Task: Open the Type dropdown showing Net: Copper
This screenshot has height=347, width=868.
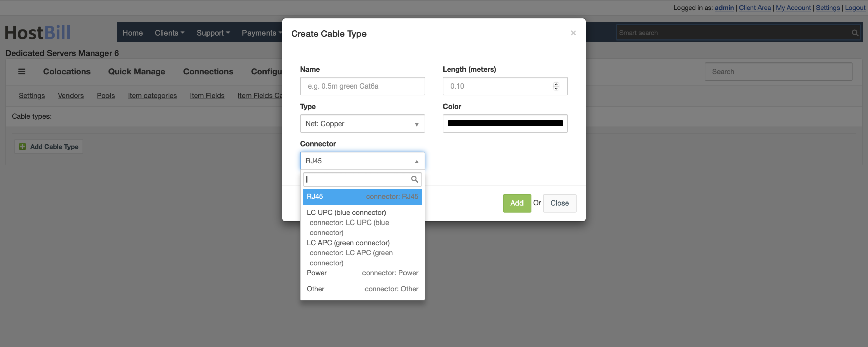Action: point(362,124)
